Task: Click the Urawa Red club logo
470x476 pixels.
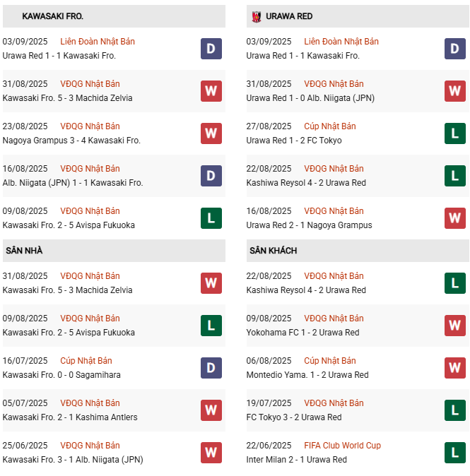Action: [254, 16]
